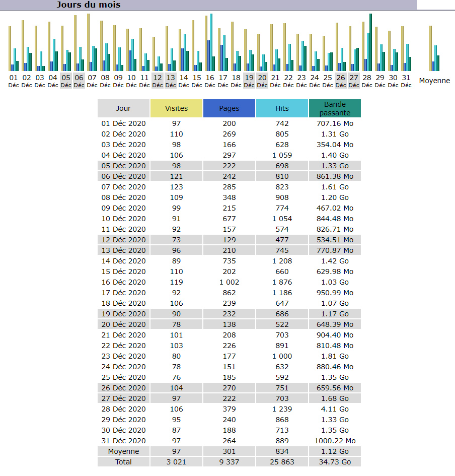Click the Moyenne label under the chart
Screen dimensions: 455x476
pos(434,81)
